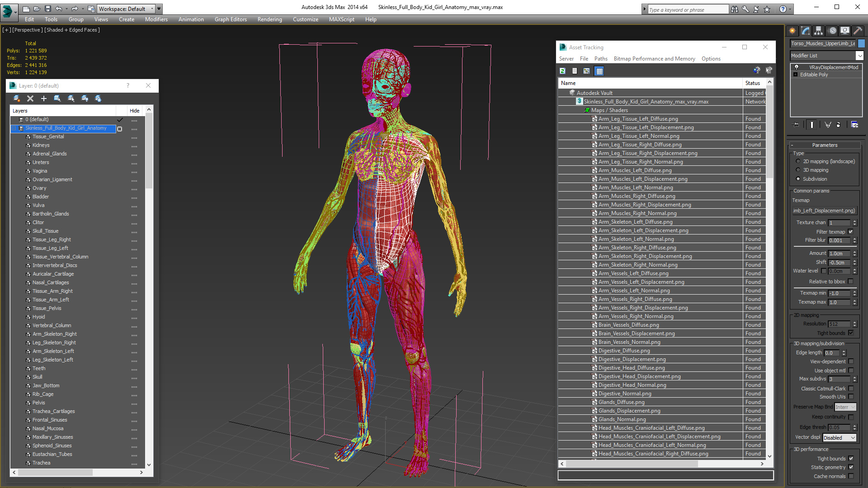Click Add Selected Objects plus icon
Screen dimensions: 868x488
point(44,99)
